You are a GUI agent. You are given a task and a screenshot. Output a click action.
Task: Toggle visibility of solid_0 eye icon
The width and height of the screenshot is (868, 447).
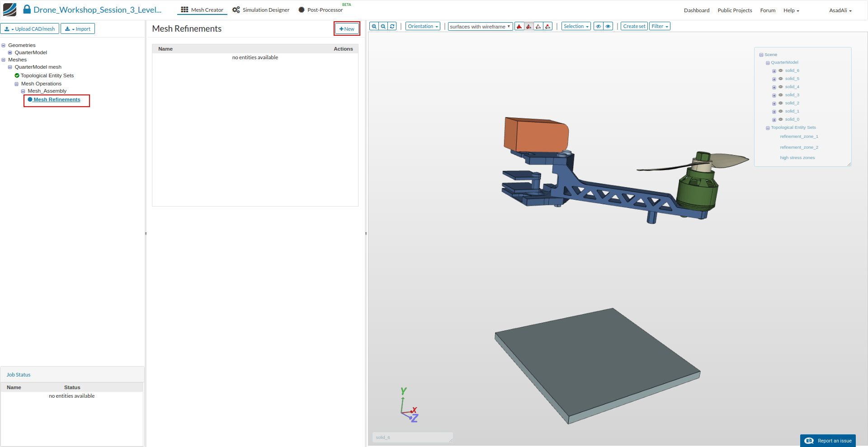click(x=781, y=119)
